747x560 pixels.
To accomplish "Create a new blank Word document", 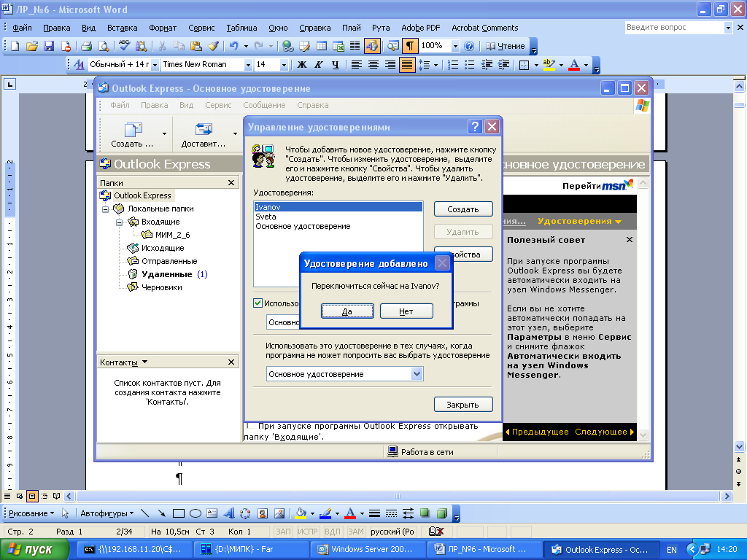I will (x=15, y=46).
